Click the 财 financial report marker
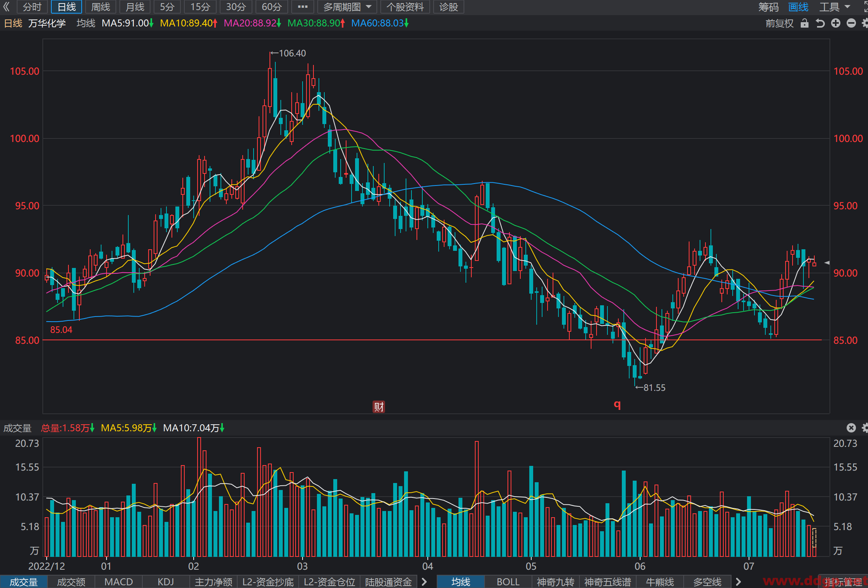This screenshot has width=868, height=588. pyautogui.click(x=379, y=407)
